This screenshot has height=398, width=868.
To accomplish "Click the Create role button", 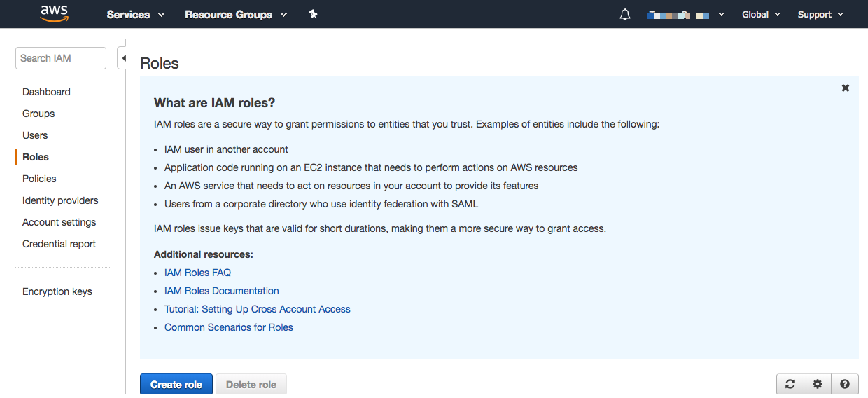I will (176, 384).
